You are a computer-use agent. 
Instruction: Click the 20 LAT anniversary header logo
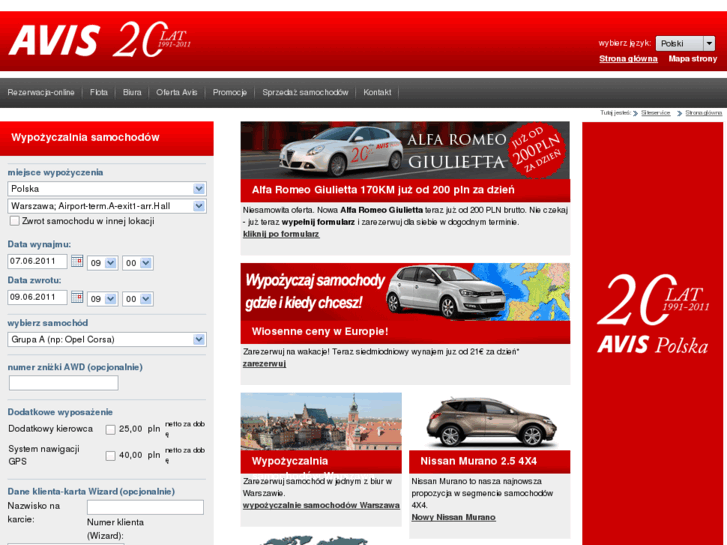click(x=151, y=39)
